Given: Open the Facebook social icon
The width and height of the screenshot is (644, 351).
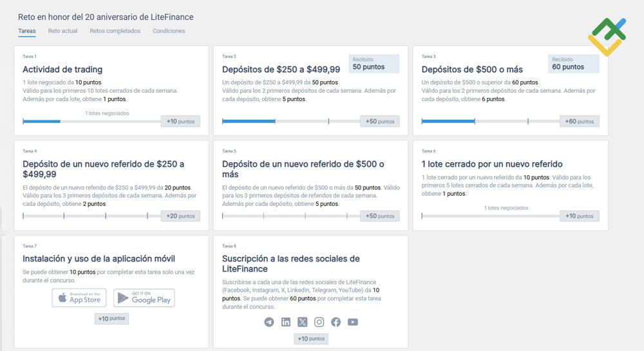Looking at the screenshot, I should (x=336, y=322).
